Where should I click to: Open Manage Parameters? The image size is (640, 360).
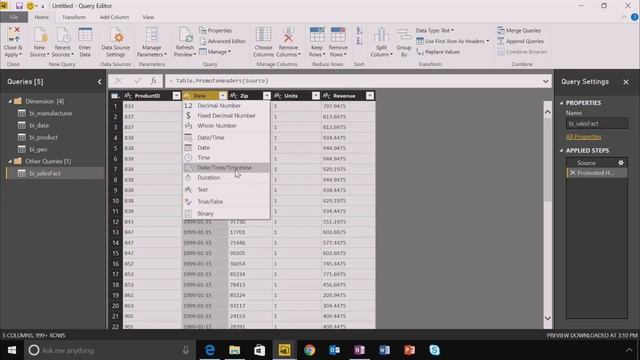click(151, 42)
